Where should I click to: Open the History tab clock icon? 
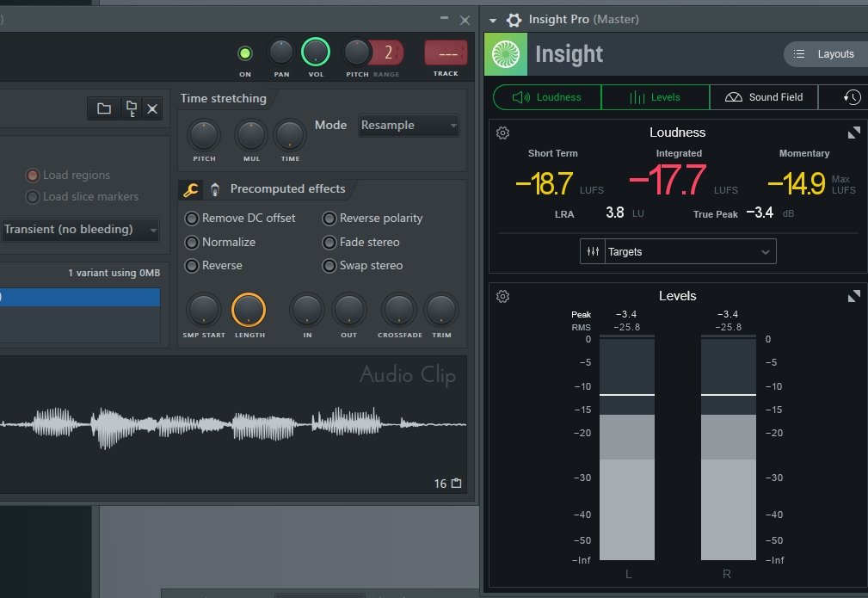pos(852,97)
